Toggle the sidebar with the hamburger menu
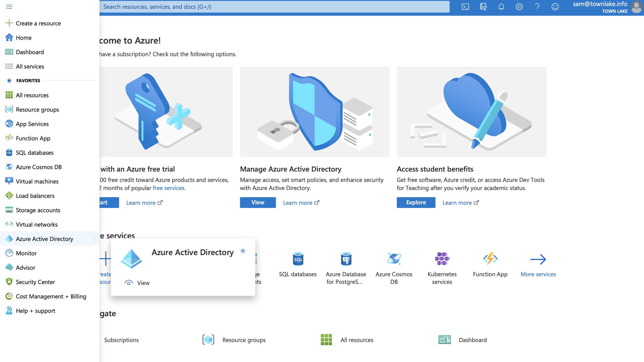This screenshot has height=362, width=644. (x=9, y=7)
